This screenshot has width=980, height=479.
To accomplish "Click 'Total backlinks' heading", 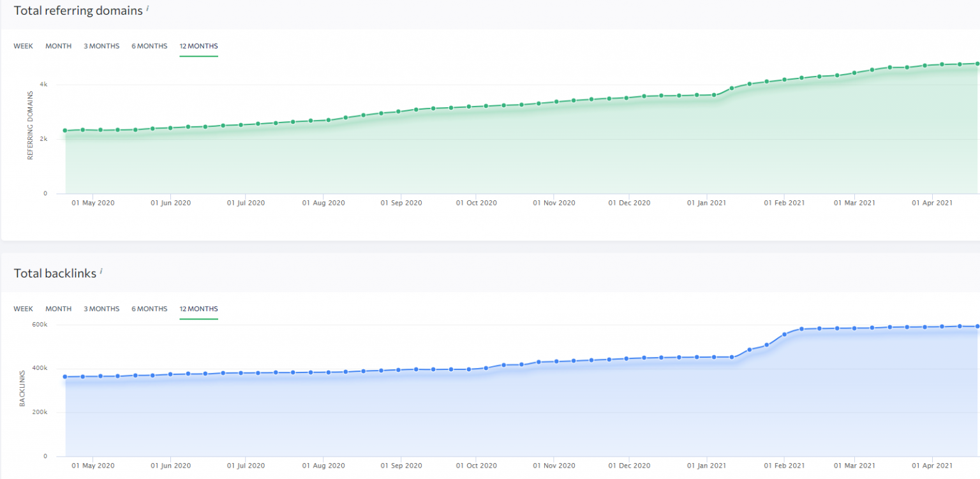I will (55, 274).
